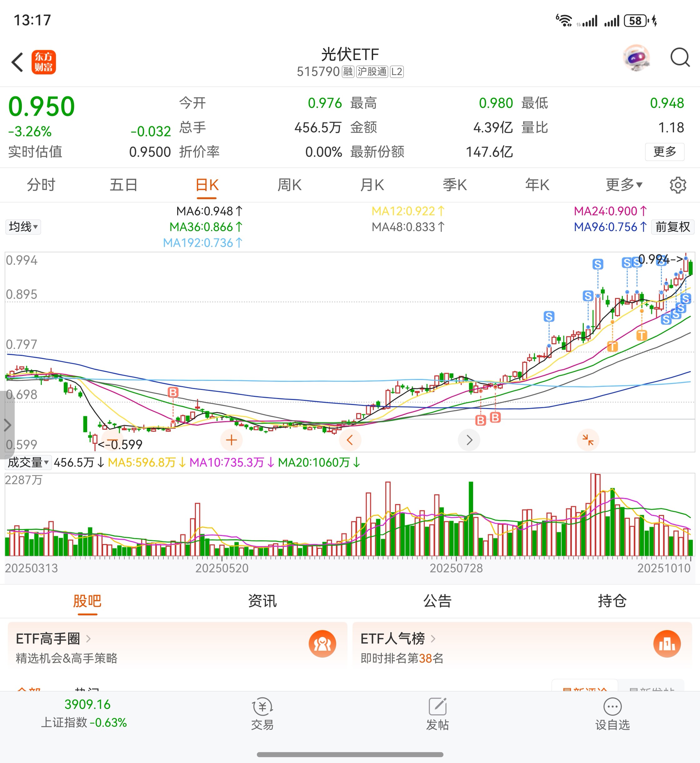Image resolution: width=700 pixels, height=763 pixels.
Task: Tap the 交易 yen trade icon
Action: pyautogui.click(x=262, y=707)
